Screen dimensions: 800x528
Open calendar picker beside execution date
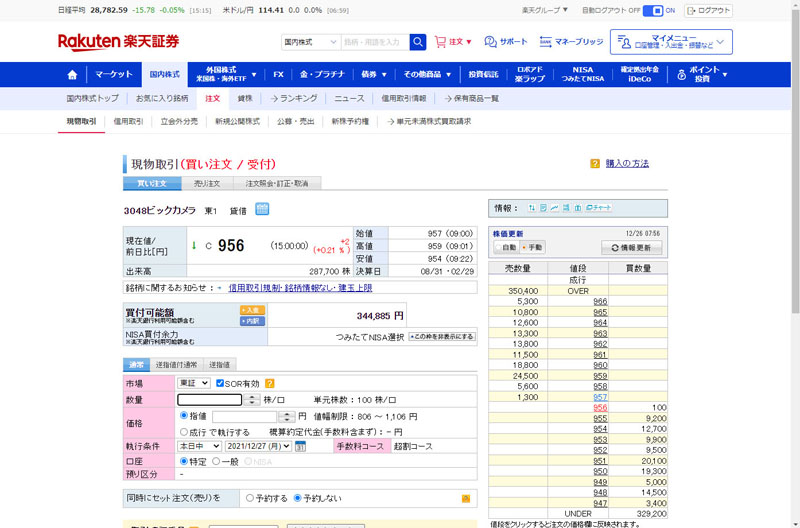300,446
